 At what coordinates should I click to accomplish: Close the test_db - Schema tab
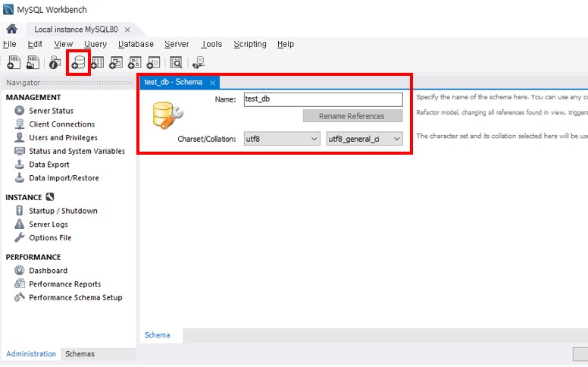tap(213, 83)
